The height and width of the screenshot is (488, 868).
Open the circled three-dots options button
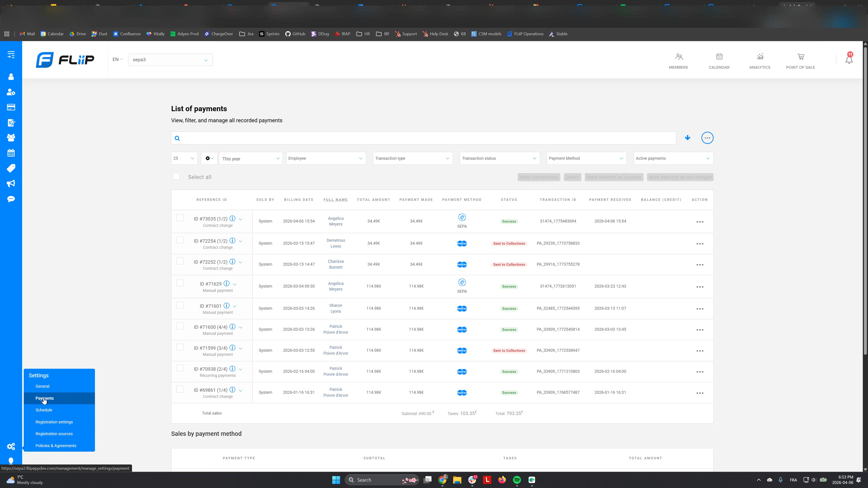click(707, 138)
